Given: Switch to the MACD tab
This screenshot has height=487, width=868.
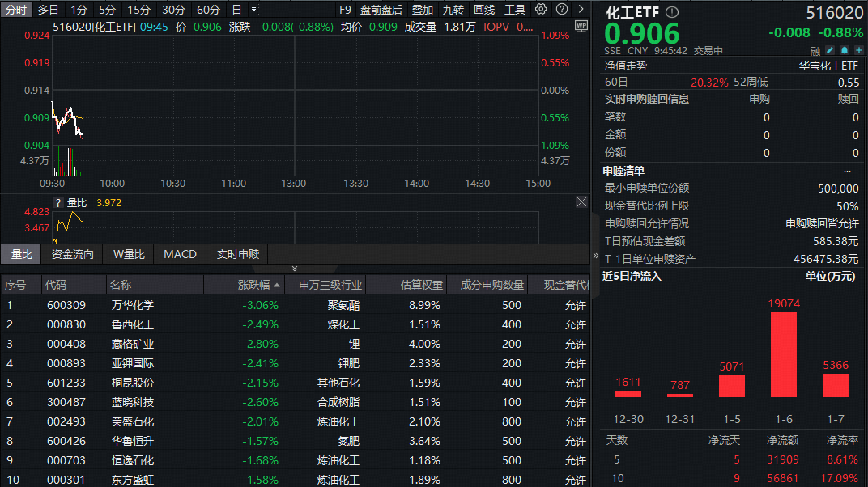Looking at the screenshot, I should (x=179, y=254).
